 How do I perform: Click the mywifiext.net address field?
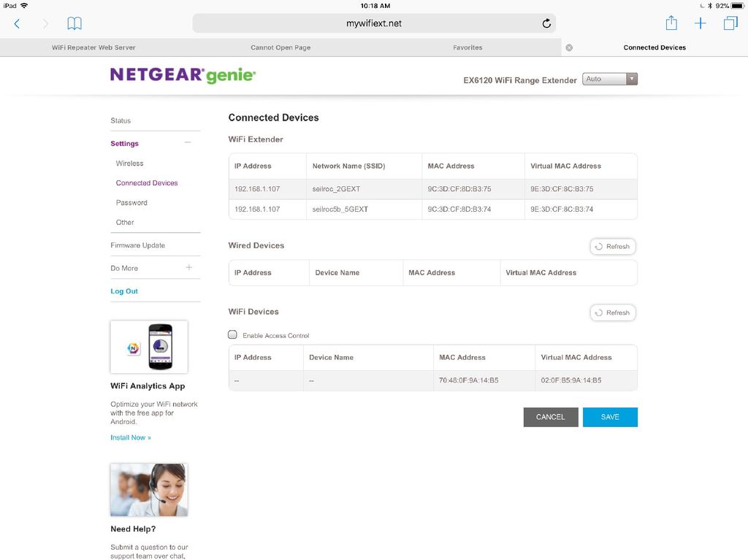point(373,23)
